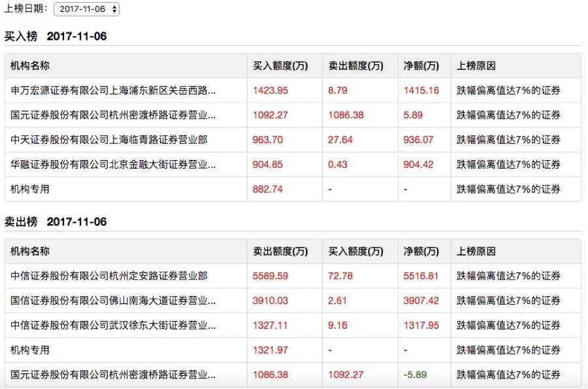Click the 卖出榜 2017-11-06 heading

point(56,222)
